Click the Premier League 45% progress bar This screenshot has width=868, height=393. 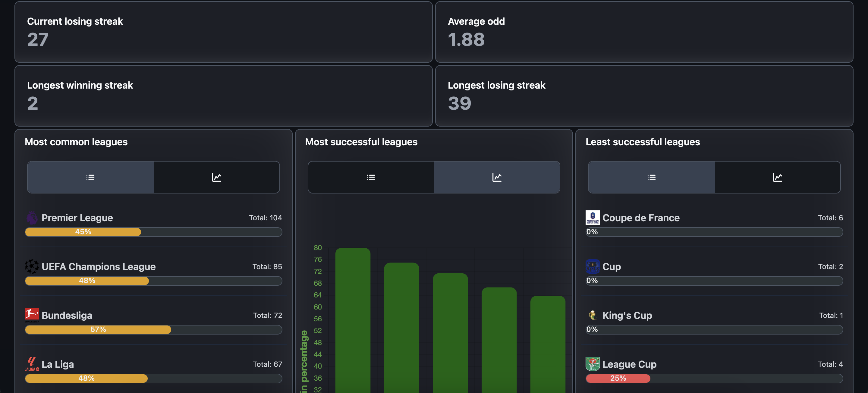(83, 232)
